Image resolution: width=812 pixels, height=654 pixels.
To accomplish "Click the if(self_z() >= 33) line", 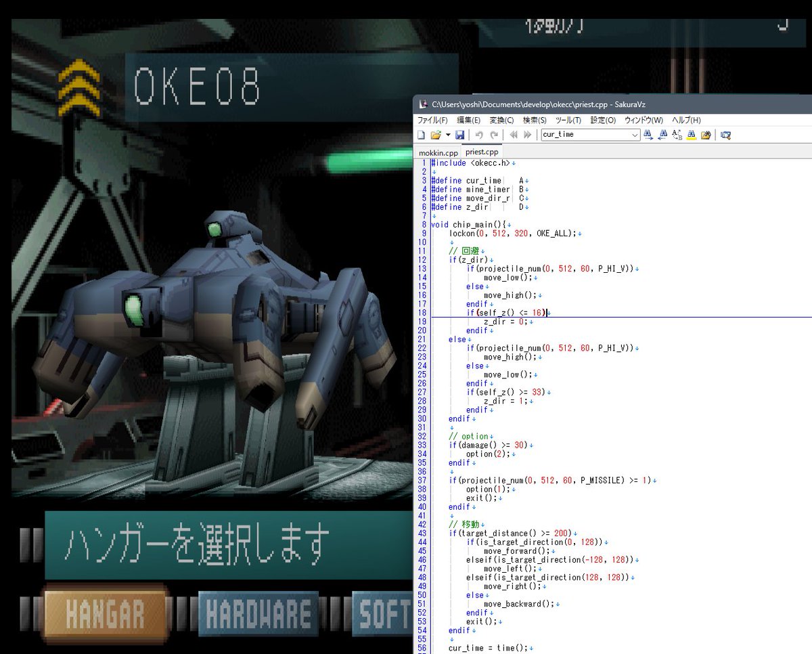I will [507, 392].
